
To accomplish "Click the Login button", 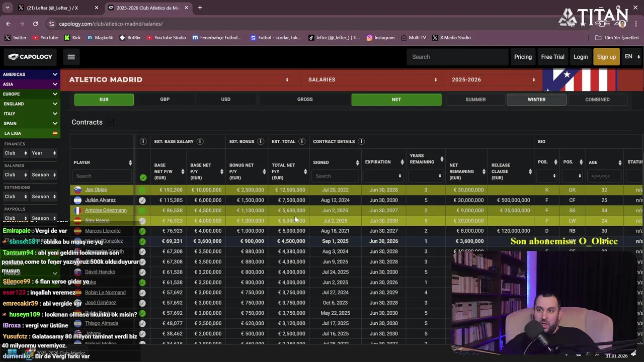I will [x=581, y=57].
